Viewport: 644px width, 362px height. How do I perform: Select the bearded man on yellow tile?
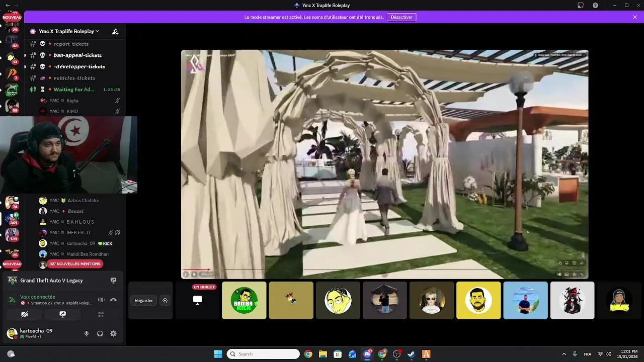(478, 300)
